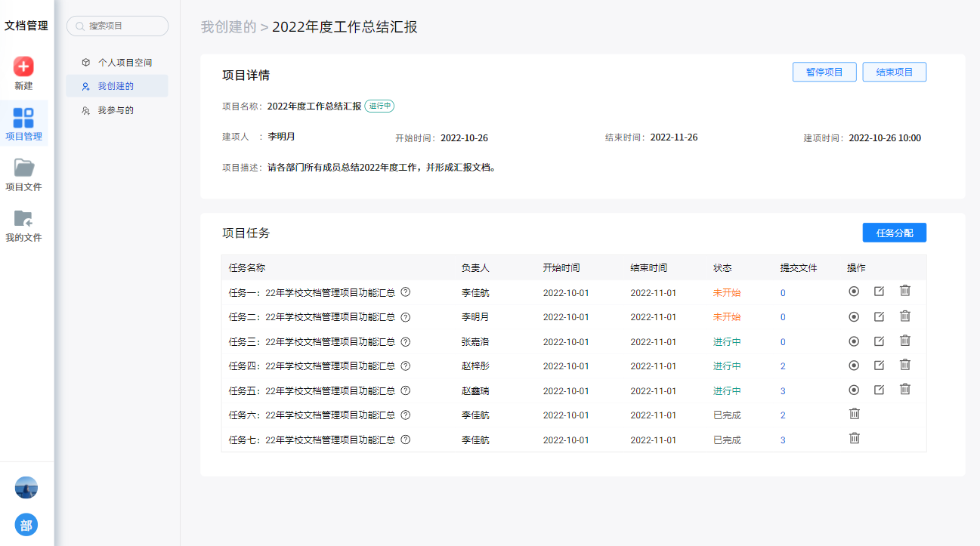This screenshot has height=546, width=980.
Task: Delete 任务七 using its trash icon
Action: coord(854,438)
